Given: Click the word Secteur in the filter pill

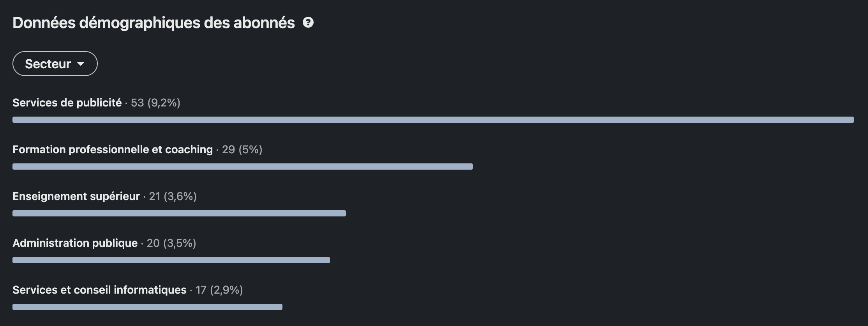Looking at the screenshot, I should coord(48,64).
